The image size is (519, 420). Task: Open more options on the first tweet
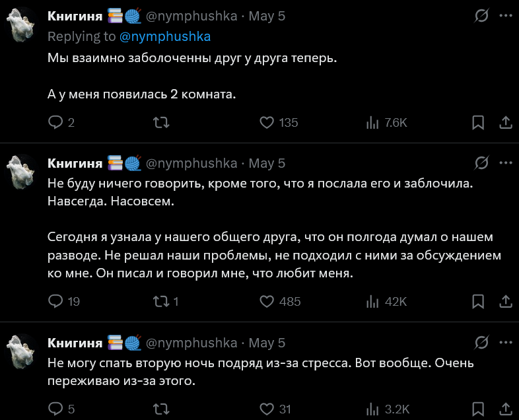pyautogui.click(x=506, y=16)
